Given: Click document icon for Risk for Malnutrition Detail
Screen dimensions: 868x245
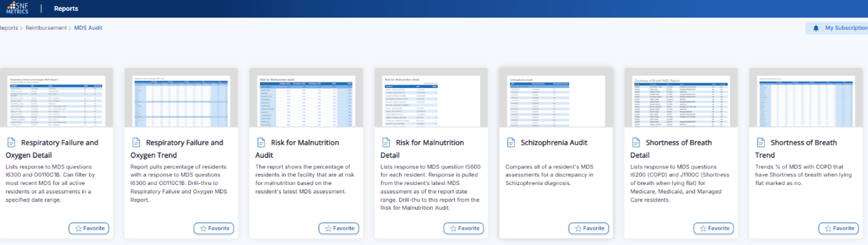Looking at the screenshot, I should [x=386, y=143].
